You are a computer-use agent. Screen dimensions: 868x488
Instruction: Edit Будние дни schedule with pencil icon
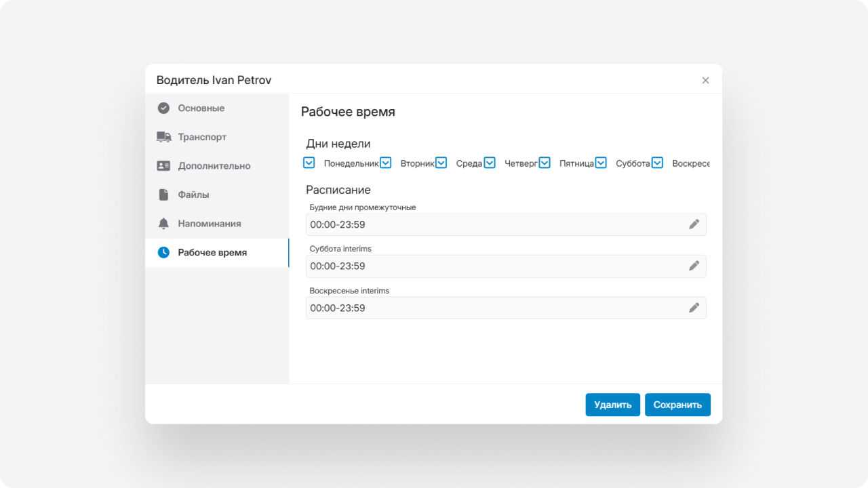[x=694, y=224]
